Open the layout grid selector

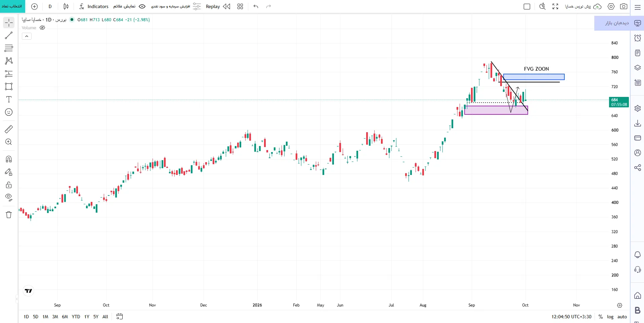point(240,6)
